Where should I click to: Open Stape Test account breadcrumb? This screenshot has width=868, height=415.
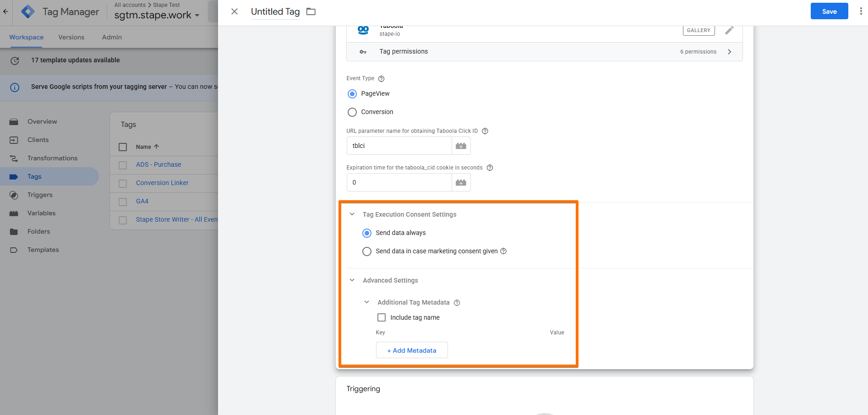click(166, 5)
